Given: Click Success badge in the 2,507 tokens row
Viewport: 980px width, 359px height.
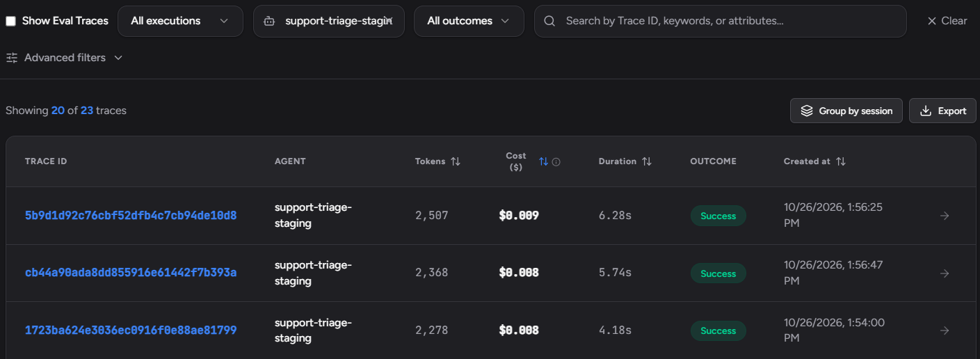Looking at the screenshot, I should [718, 216].
